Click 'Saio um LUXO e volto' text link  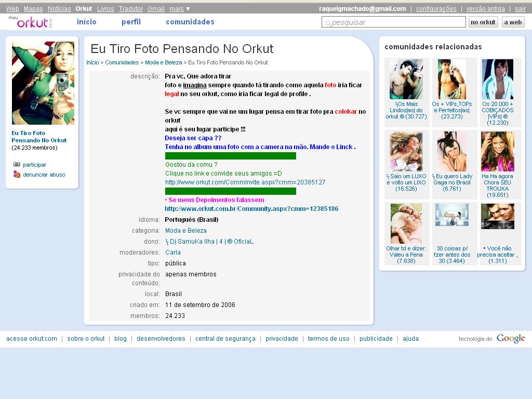click(406, 182)
